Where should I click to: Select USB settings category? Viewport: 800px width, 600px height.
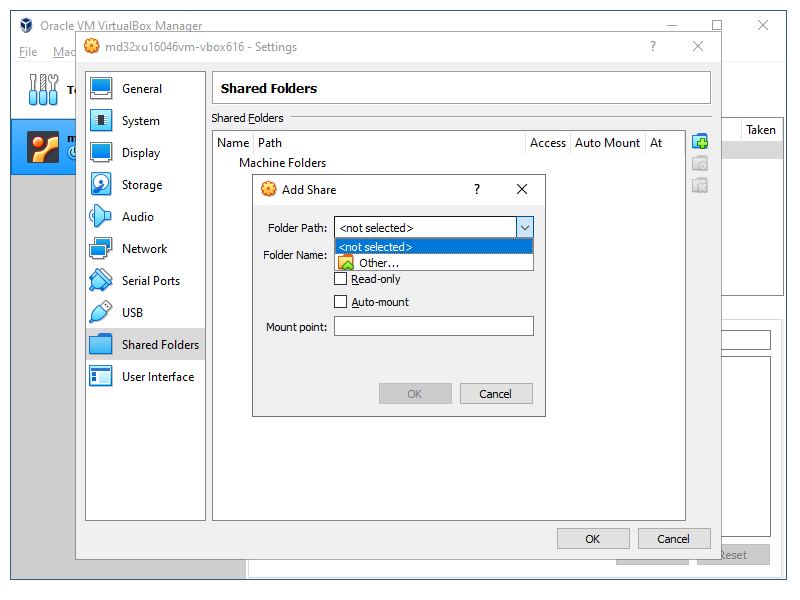pos(132,313)
